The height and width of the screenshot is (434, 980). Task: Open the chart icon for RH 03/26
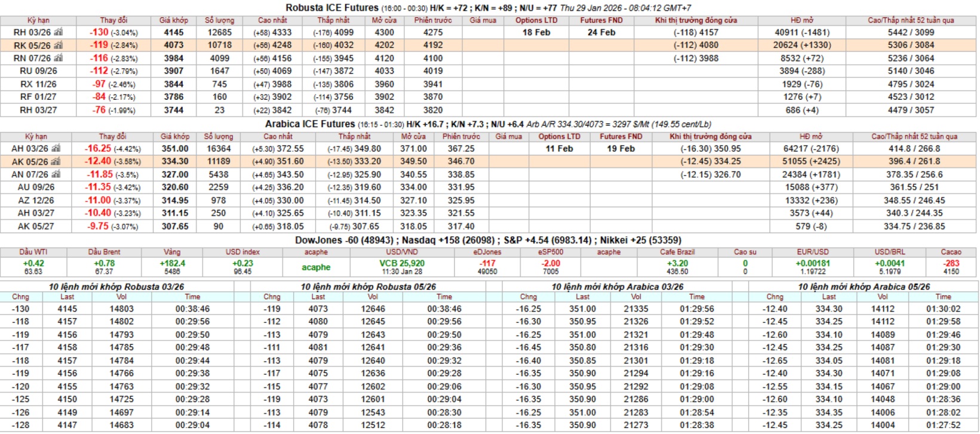point(58,32)
